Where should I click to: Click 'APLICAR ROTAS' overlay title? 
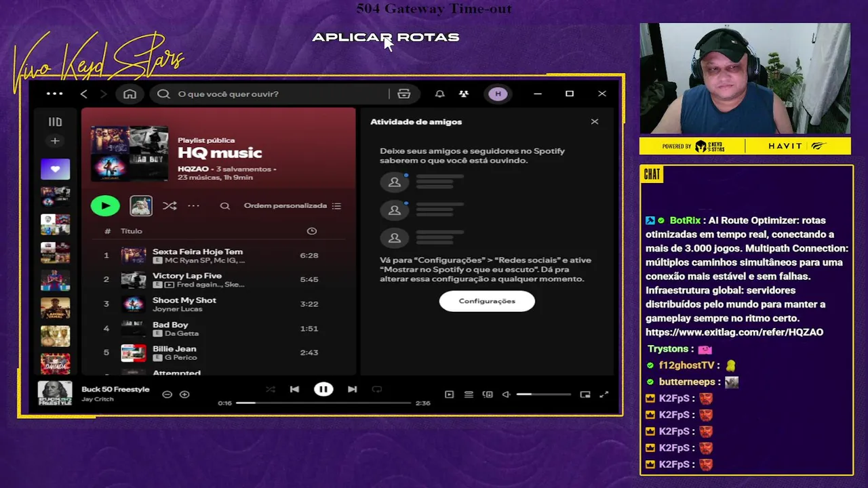tap(386, 37)
